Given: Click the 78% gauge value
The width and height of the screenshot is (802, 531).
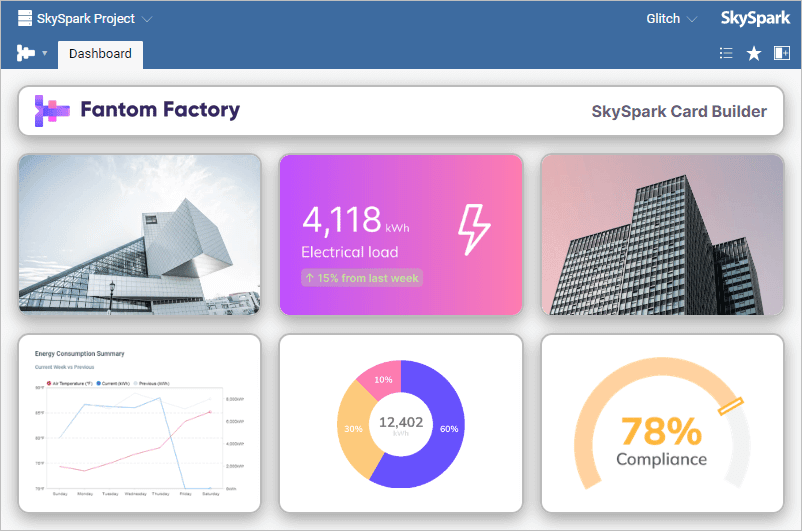Looking at the screenshot, I should click(x=661, y=431).
